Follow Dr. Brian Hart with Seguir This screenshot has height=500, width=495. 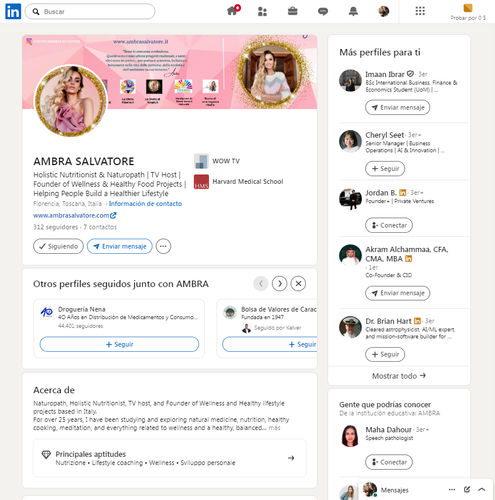click(385, 354)
